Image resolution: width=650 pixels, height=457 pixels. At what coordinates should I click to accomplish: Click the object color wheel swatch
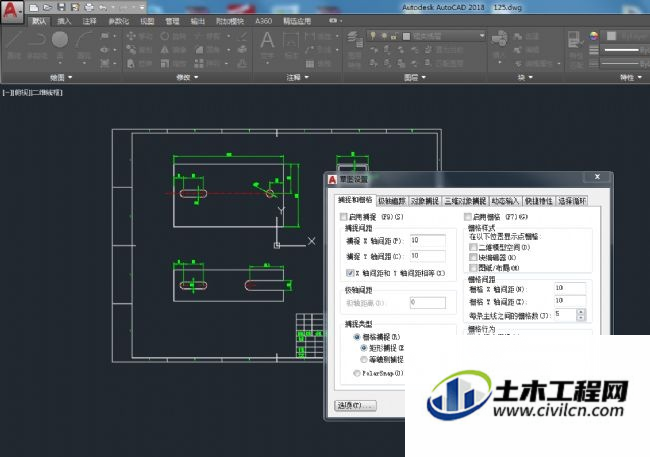(594, 36)
